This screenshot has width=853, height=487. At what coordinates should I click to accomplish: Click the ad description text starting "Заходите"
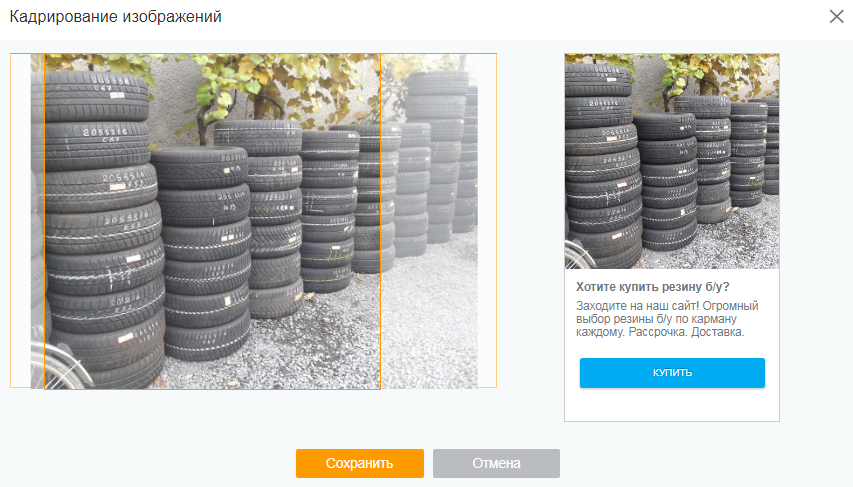pos(667,318)
